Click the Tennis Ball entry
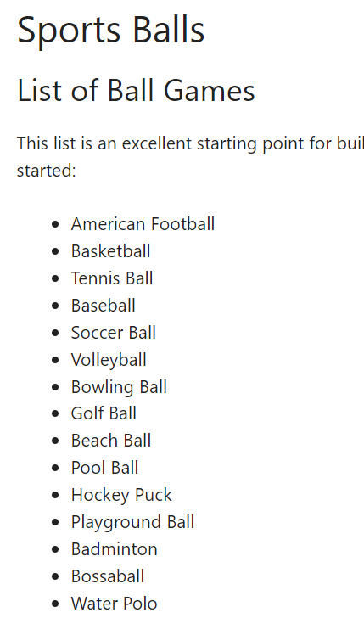Screen dimensions: 364x618 (112, 278)
